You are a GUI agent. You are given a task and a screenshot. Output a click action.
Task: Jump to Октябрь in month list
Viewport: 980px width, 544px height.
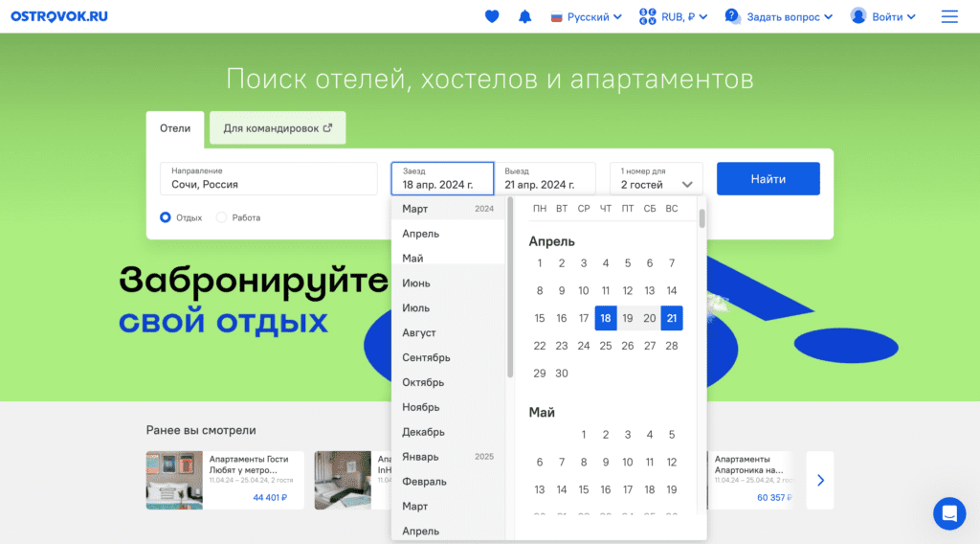pos(448,382)
